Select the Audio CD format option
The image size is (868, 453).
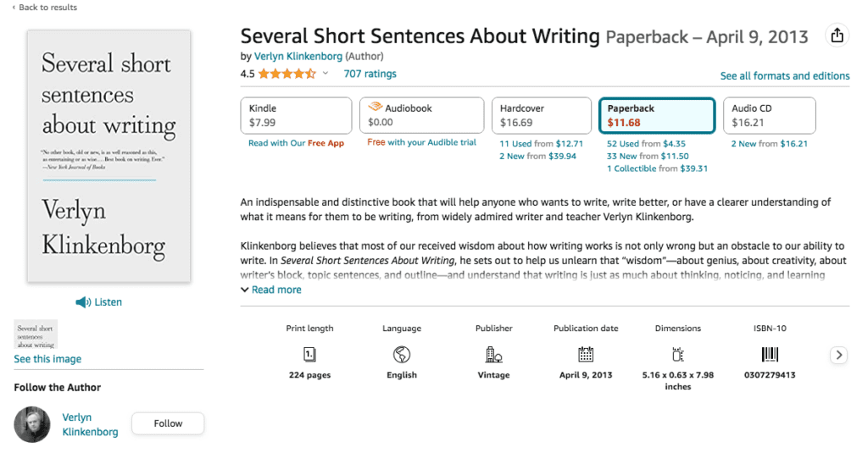pos(770,116)
